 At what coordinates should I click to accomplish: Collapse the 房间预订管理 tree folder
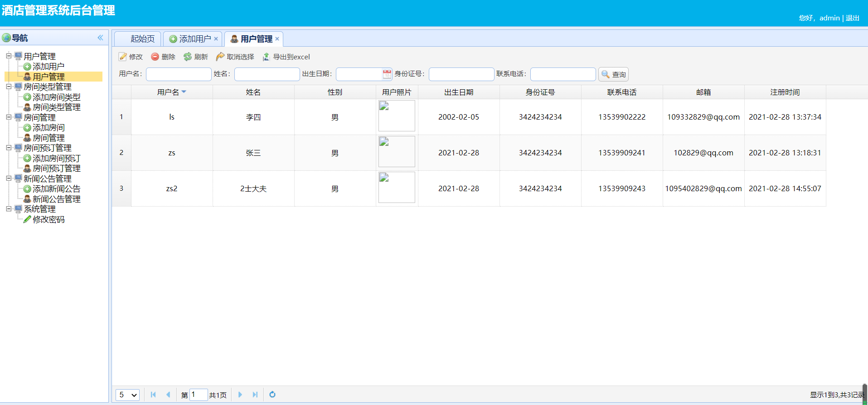pyautogui.click(x=9, y=148)
